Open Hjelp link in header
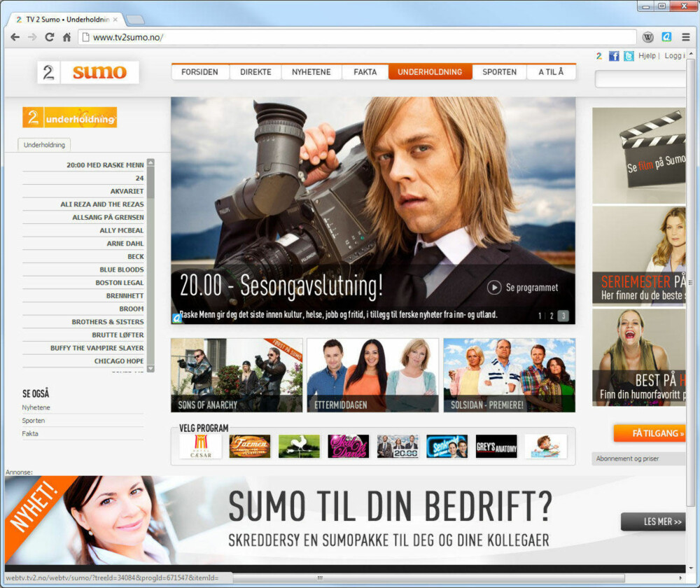Viewport: 700px width, 588px height. 647,56
